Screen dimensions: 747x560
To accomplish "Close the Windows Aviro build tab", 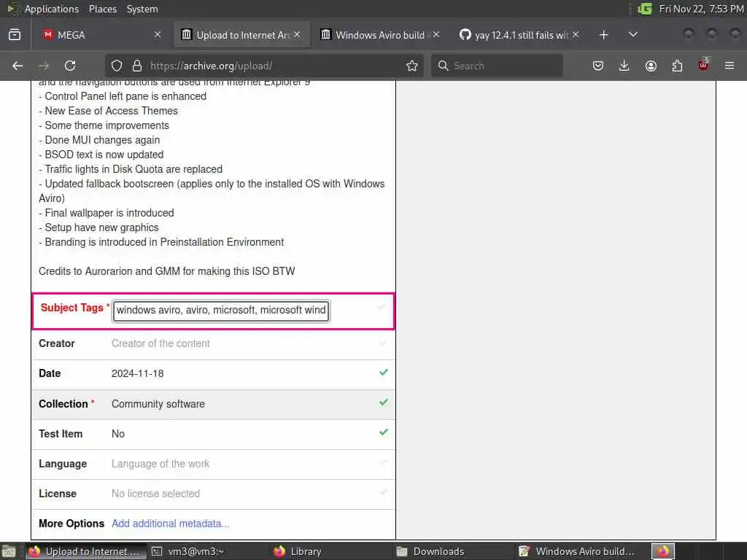I will click(436, 35).
